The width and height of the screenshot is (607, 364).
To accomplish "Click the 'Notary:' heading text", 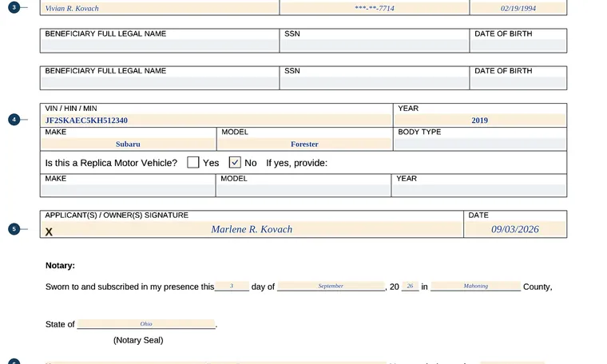I will tap(60, 265).
